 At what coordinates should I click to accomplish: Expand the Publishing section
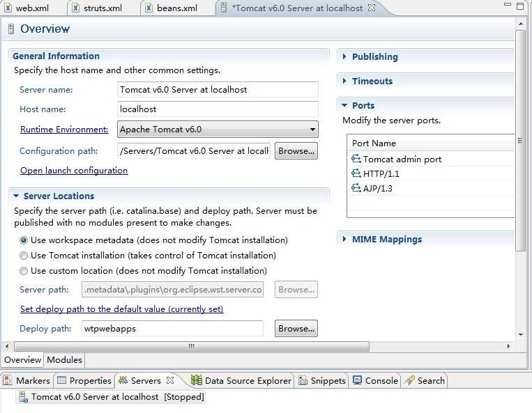[x=344, y=56]
